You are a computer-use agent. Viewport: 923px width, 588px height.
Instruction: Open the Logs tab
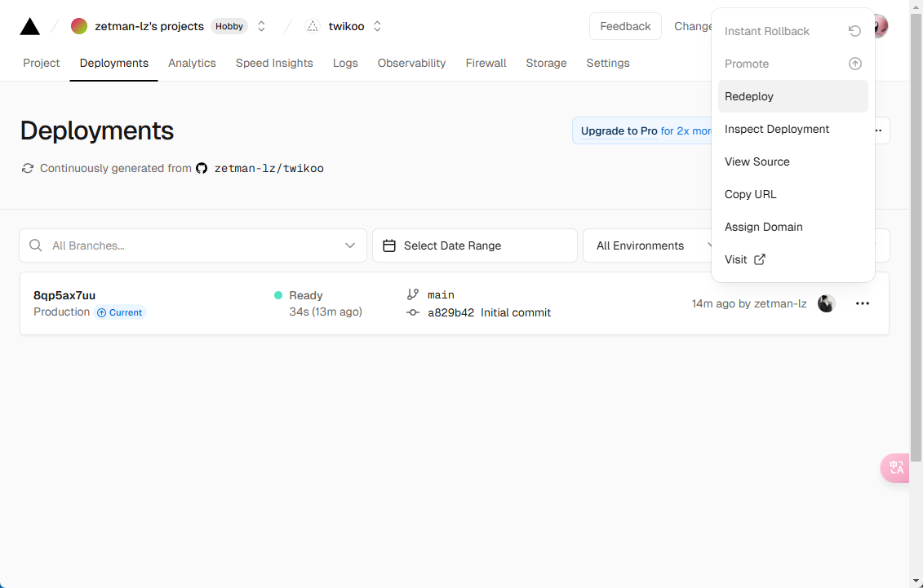(345, 63)
